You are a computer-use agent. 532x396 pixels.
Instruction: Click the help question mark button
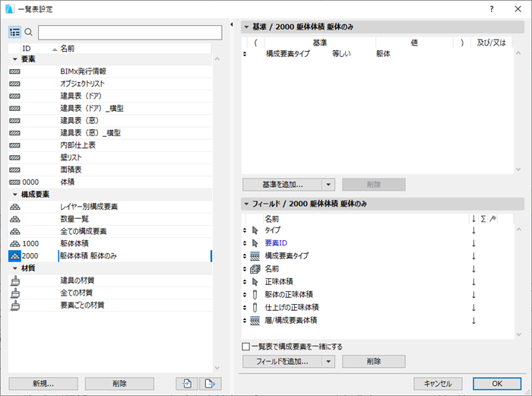492,9
